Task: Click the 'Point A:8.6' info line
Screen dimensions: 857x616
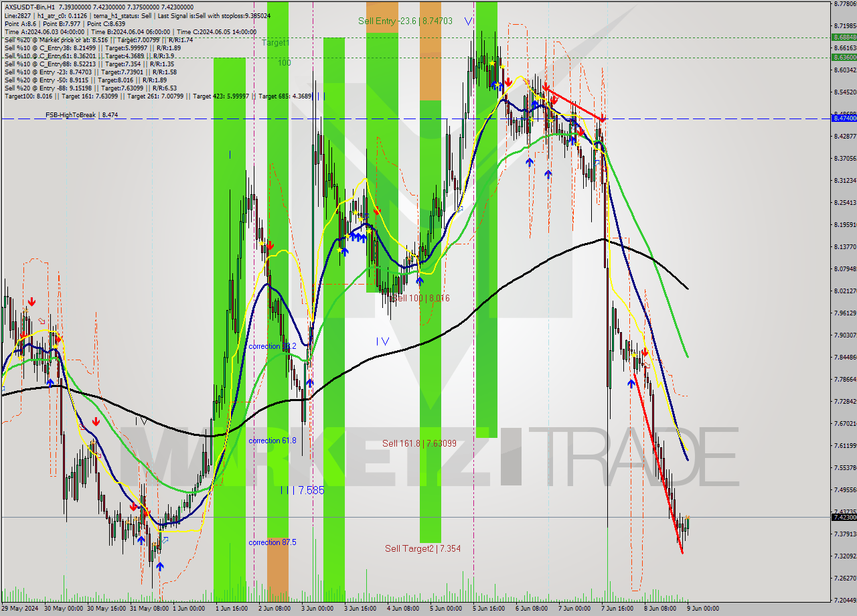Action: tap(64, 23)
